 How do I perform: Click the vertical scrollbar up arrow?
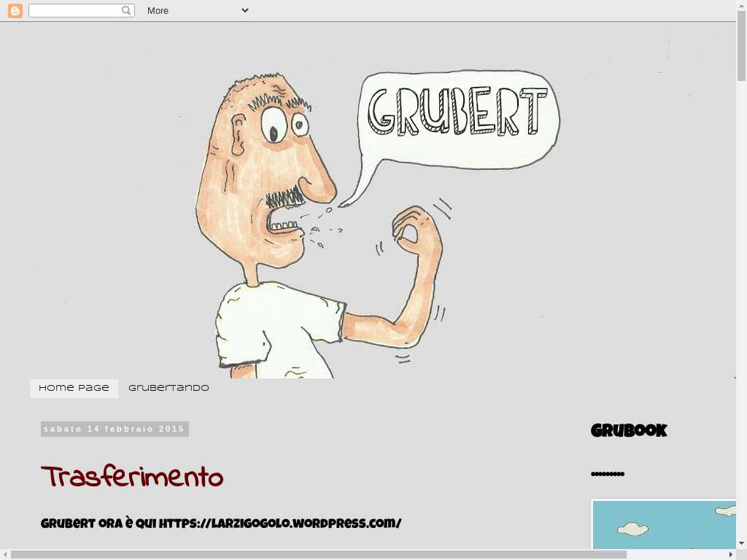click(741, 6)
